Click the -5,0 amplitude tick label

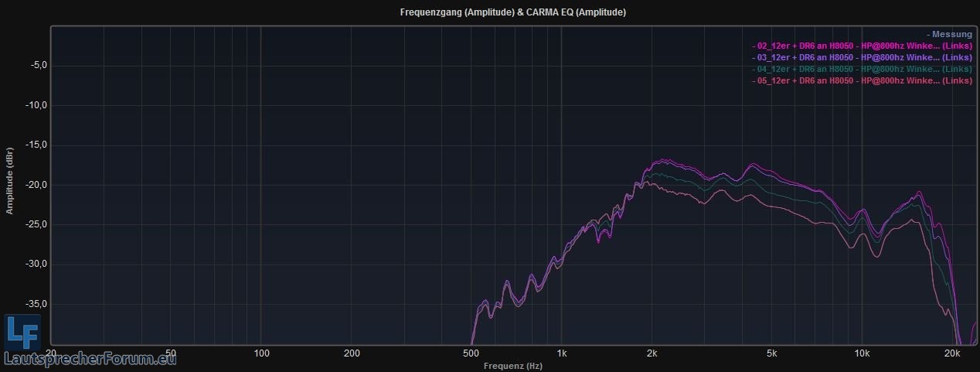pos(39,65)
